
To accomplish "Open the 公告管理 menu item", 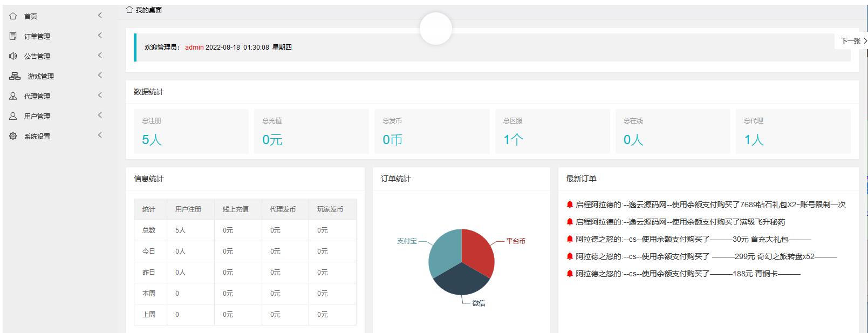I will [x=37, y=56].
